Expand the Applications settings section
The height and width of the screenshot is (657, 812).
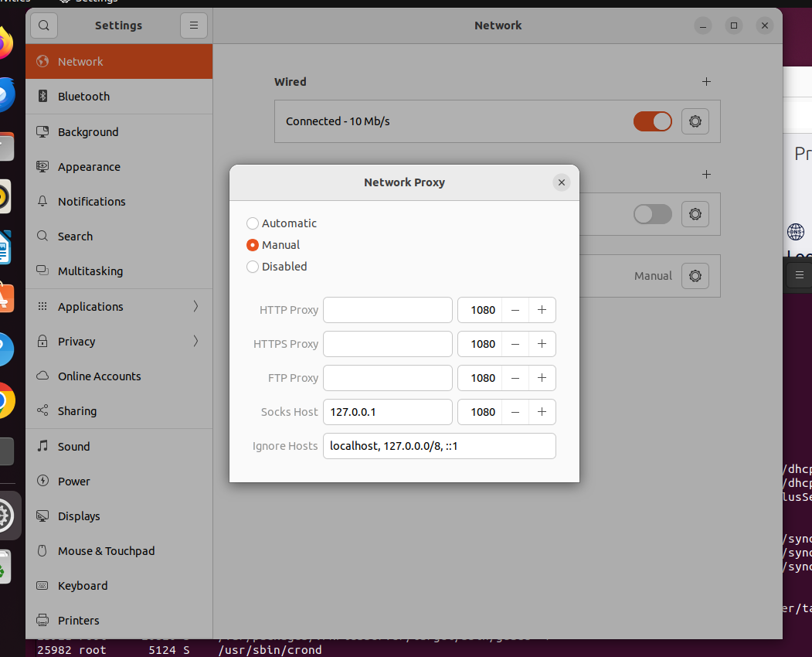coord(119,307)
